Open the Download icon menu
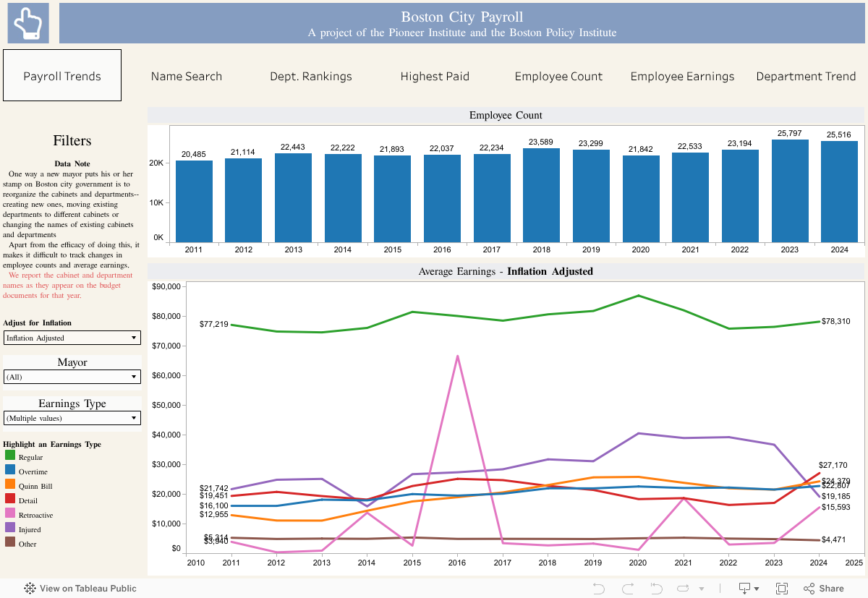868x598 pixels. pyautogui.click(x=748, y=589)
